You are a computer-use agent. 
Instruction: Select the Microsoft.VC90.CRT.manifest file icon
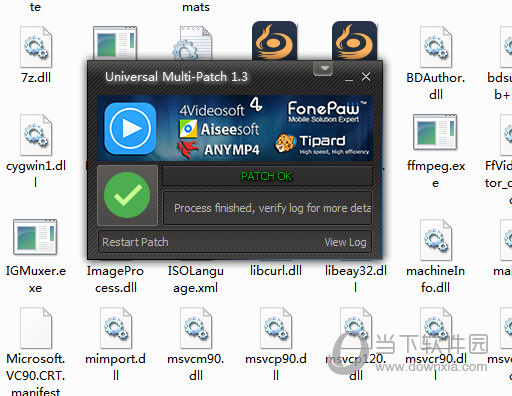tap(36, 328)
